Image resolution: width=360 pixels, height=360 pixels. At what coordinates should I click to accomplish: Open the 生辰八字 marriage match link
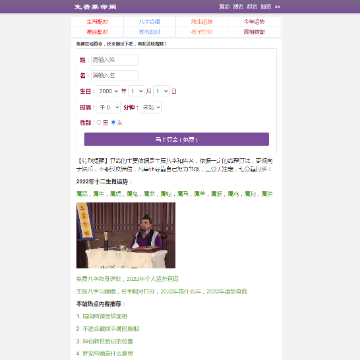click(x=96, y=291)
